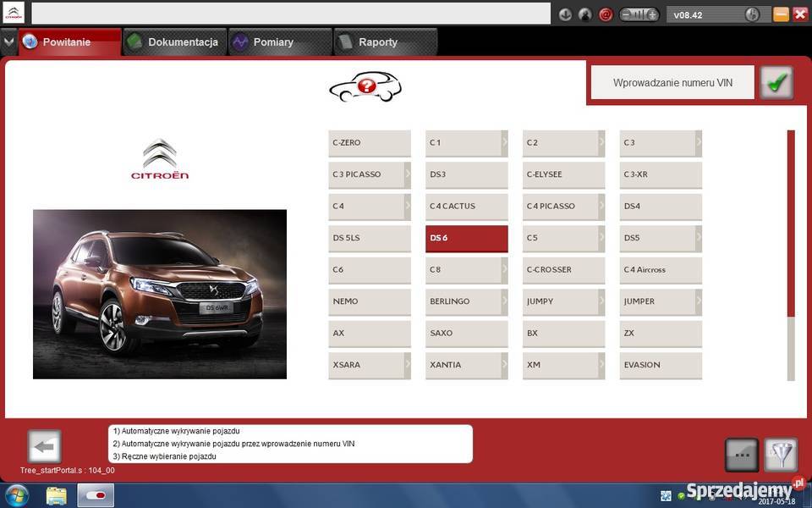Click the three-dots more options button
The height and width of the screenshot is (508, 812).
click(742, 455)
